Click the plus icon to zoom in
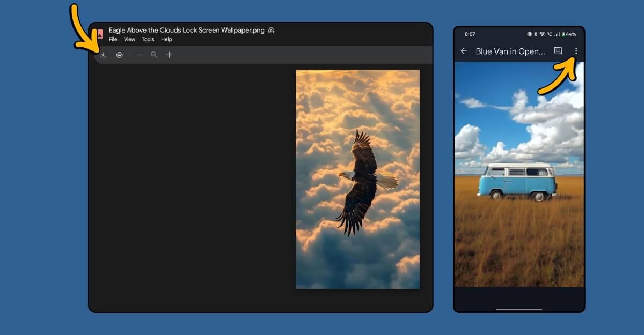The image size is (644, 335). (x=169, y=54)
